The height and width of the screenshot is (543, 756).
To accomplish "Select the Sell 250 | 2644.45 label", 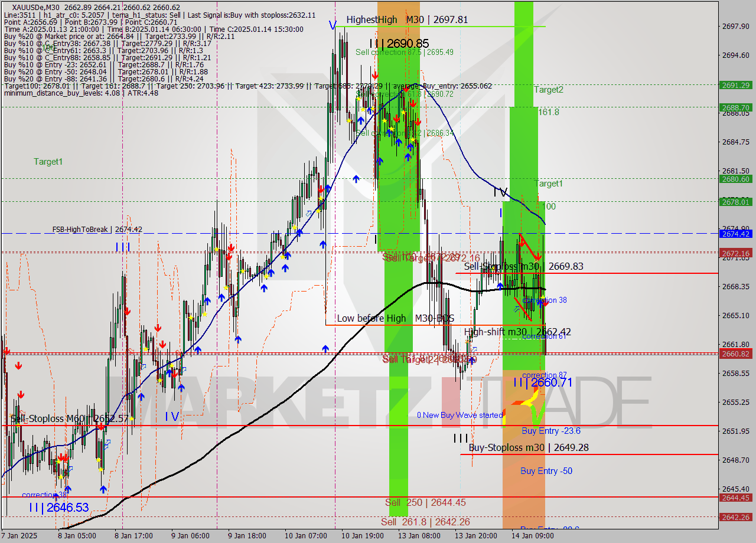I will (x=425, y=502).
